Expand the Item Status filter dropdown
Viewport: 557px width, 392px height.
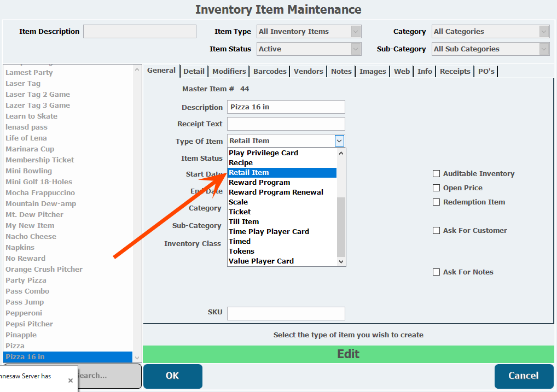pyautogui.click(x=356, y=49)
